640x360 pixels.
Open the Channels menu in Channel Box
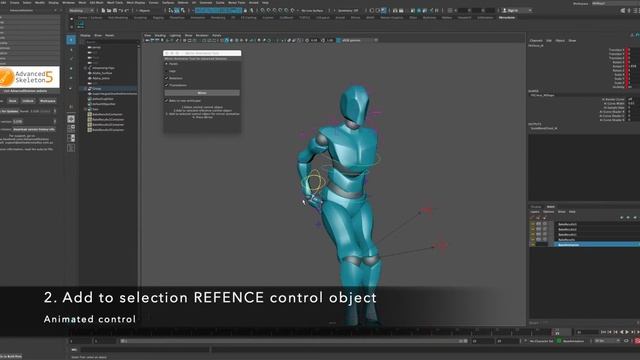point(536,40)
